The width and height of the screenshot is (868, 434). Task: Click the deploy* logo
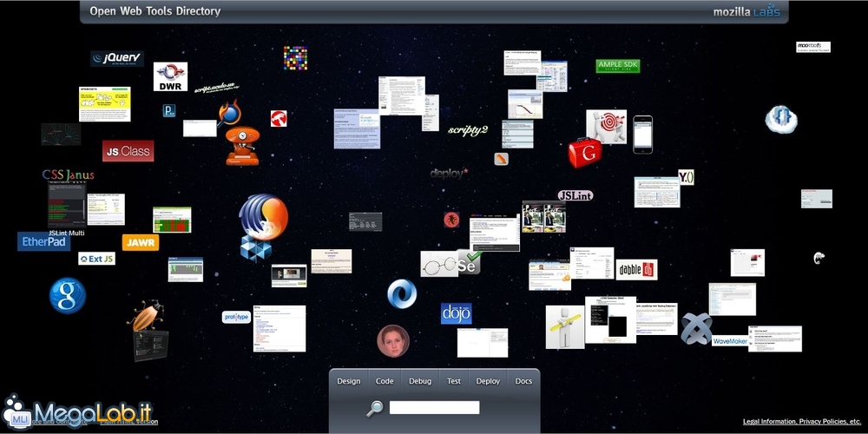449,174
